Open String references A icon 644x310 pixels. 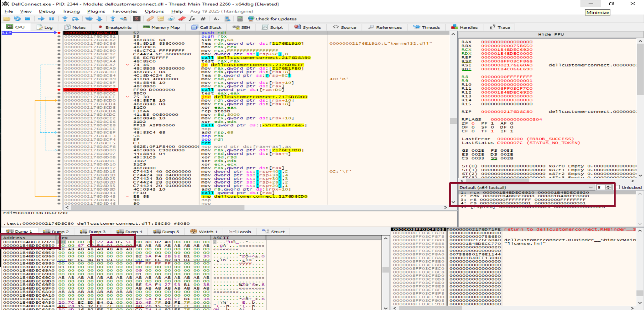pyautogui.click(x=216, y=19)
